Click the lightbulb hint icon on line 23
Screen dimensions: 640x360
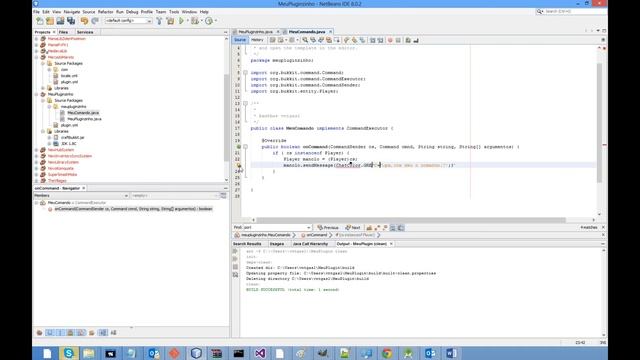click(239, 165)
